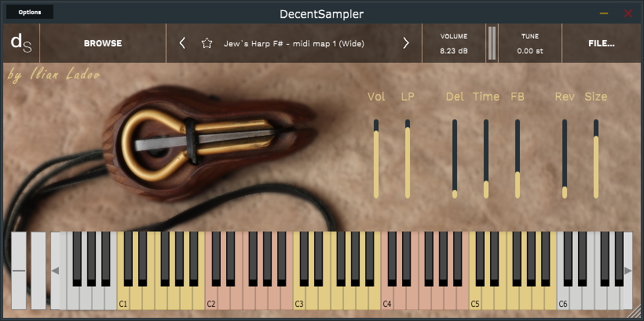Click the DecentSampler ds logo

[x=21, y=43]
